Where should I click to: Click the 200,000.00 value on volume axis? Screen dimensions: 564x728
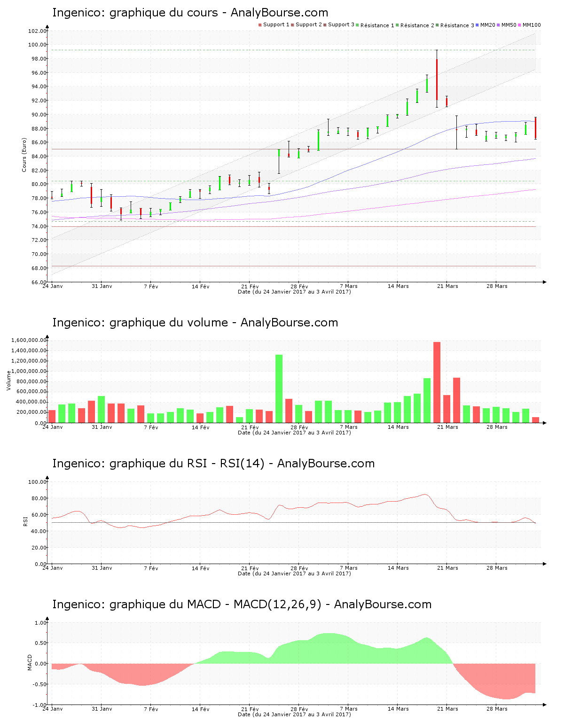point(31,412)
